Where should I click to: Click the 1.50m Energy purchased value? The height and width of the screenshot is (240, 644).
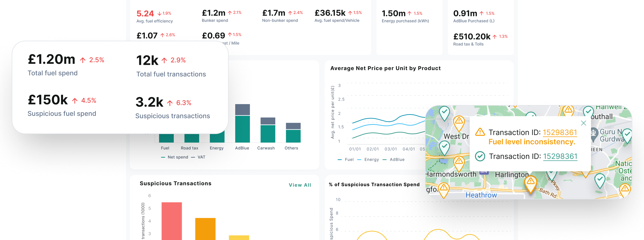pos(394,13)
